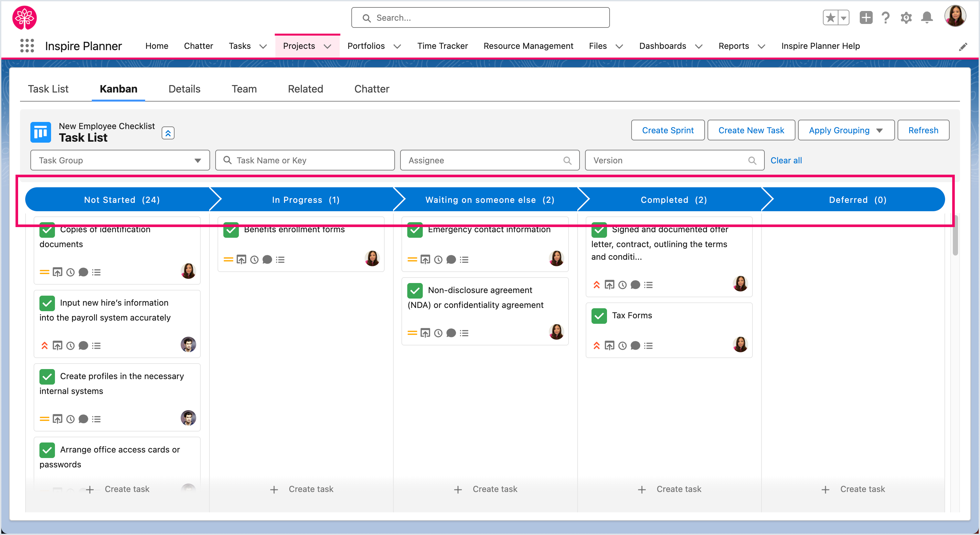980x535 pixels.
Task: Toggle checkbox on Copies of identification documents
Action: (x=47, y=230)
